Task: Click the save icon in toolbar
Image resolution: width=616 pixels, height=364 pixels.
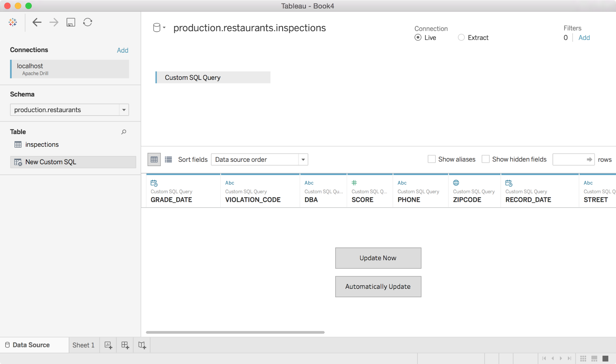Action: 71,22
